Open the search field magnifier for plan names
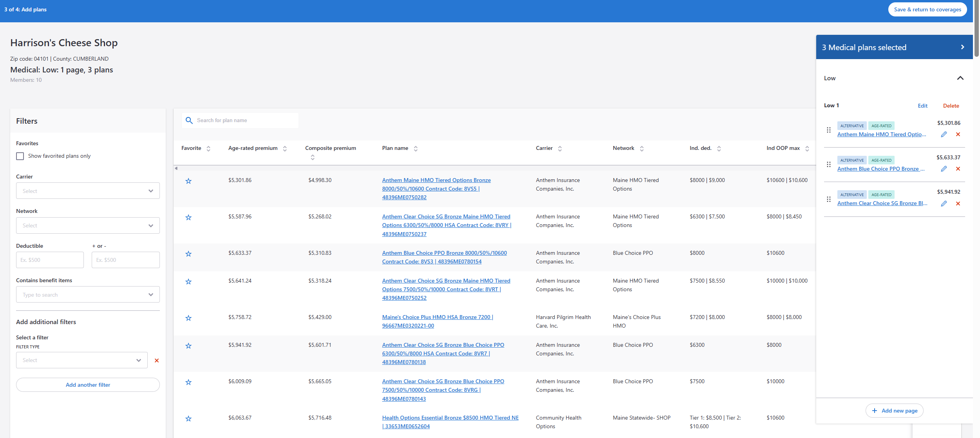Image resolution: width=980 pixels, height=438 pixels. point(189,121)
